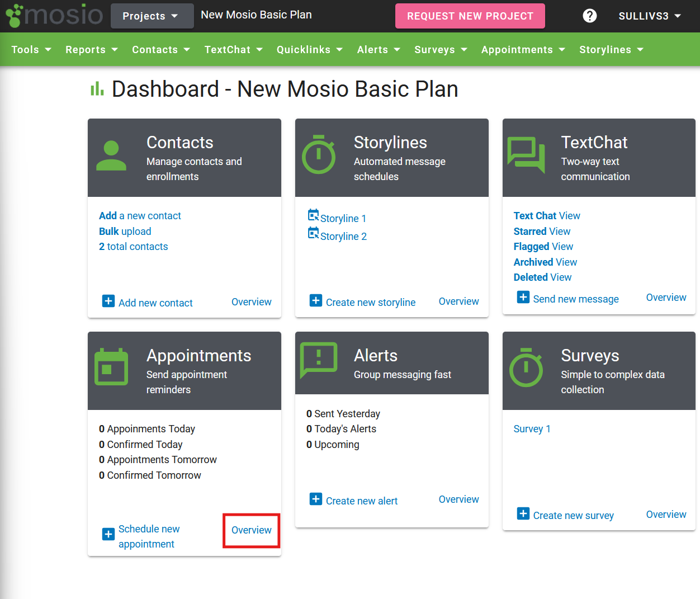Click Add a new contact link

tap(140, 216)
